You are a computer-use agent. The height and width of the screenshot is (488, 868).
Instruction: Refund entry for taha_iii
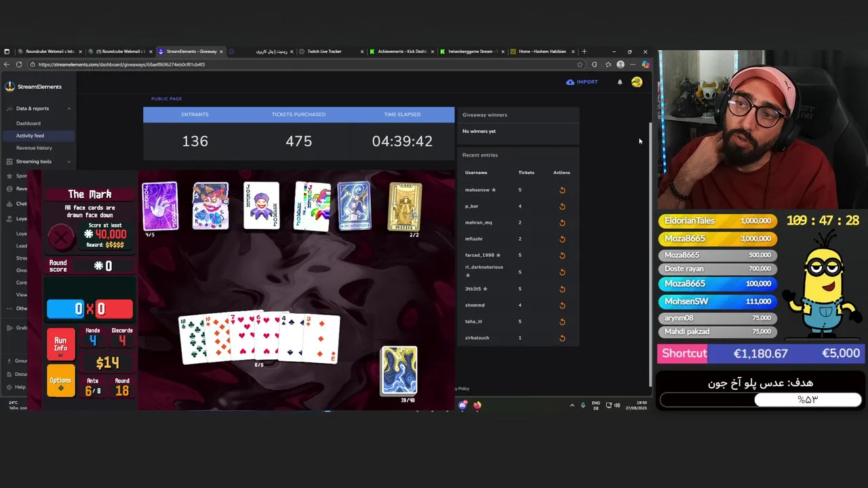pyautogui.click(x=562, y=321)
